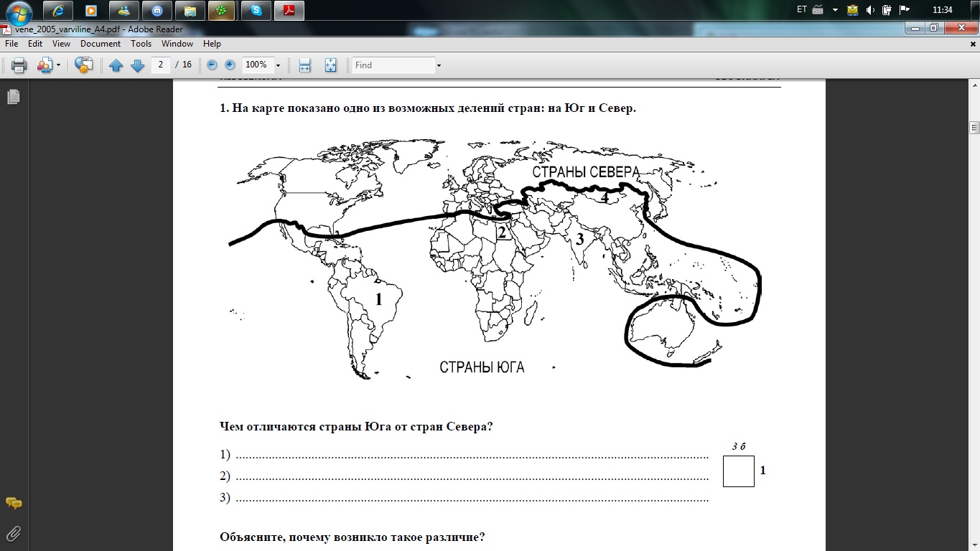Viewport: 980px width, 551px height.
Task: Zoom in with the plus button
Action: click(x=230, y=65)
